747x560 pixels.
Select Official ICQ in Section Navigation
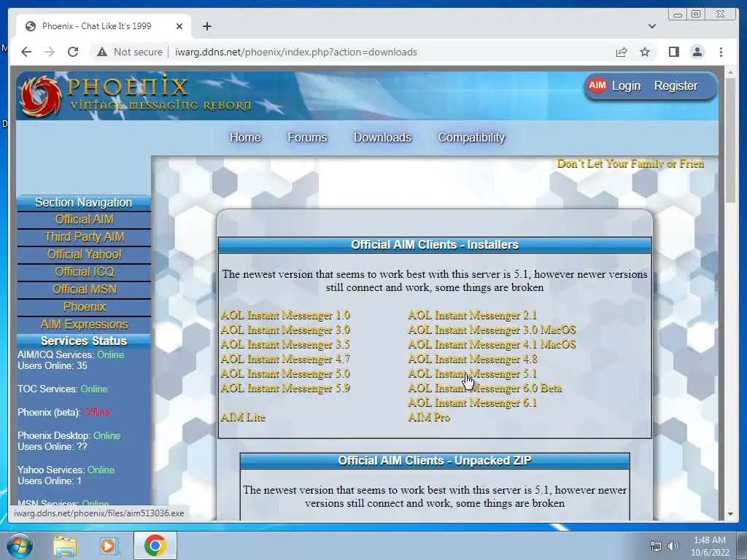84,272
